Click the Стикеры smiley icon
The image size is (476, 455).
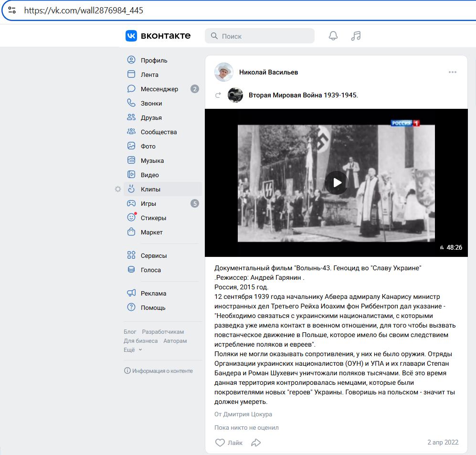(131, 217)
